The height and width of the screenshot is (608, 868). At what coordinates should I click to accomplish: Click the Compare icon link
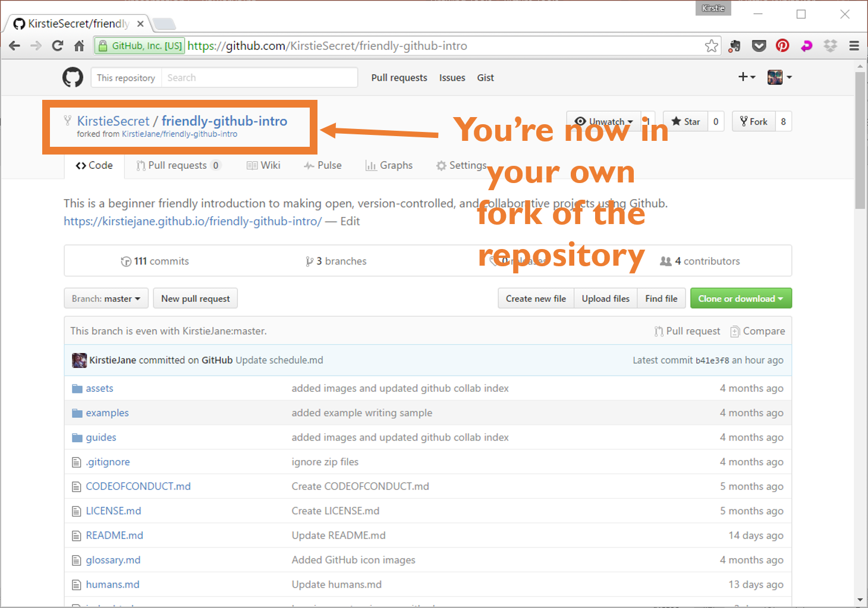click(x=757, y=331)
